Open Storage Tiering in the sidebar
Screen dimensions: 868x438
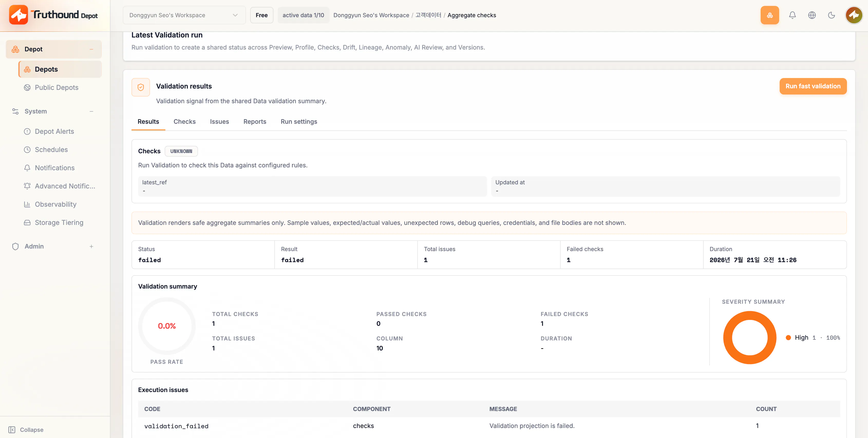tap(60, 222)
